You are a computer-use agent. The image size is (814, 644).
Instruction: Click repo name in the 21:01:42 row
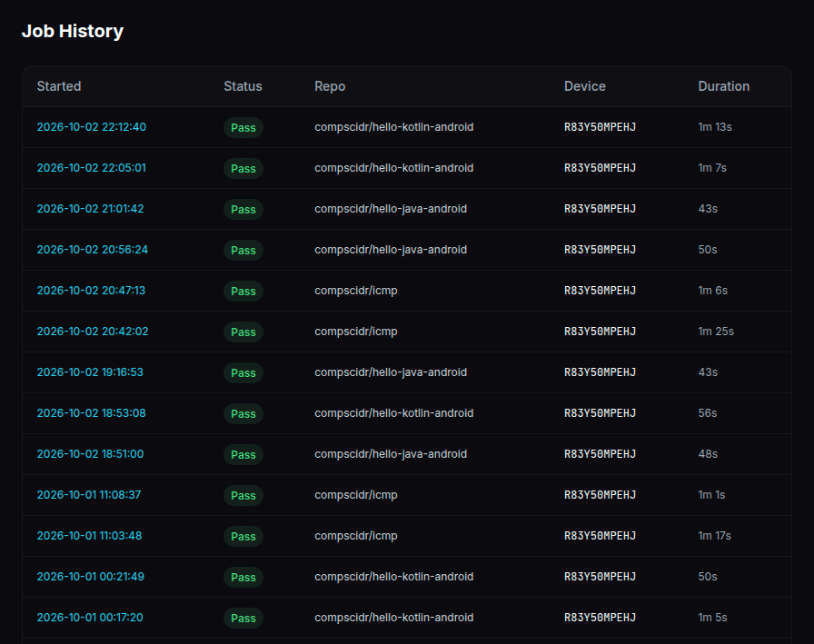[x=391, y=209]
